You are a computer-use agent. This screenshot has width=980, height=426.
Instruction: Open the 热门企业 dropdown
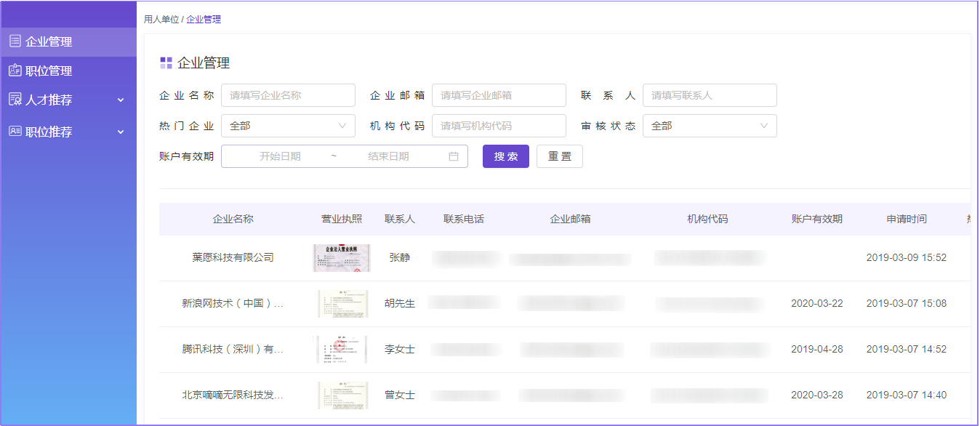288,126
